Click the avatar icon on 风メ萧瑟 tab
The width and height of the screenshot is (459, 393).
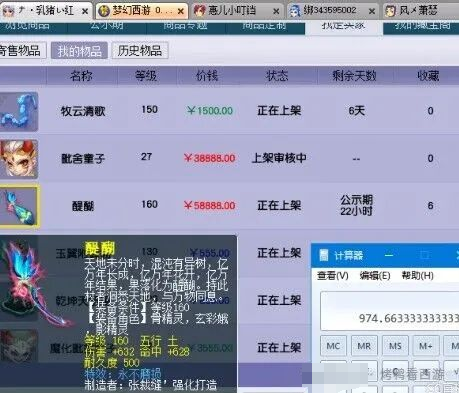(x=390, y=11)
